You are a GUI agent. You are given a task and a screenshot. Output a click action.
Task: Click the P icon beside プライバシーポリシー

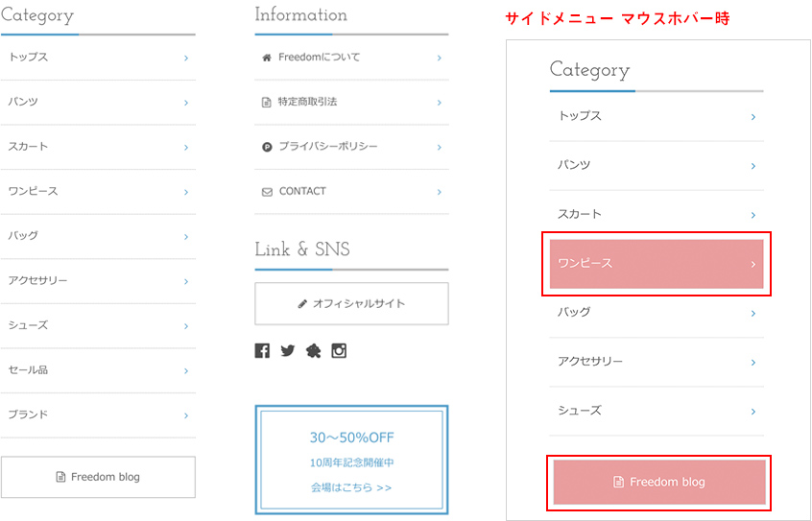(x=266, y=147)
